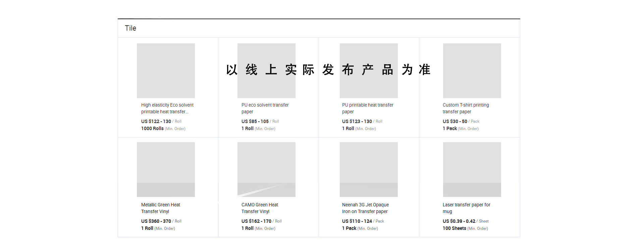Click the US $0.39 - 0.42 price
The height and width of the screenshot is (252, 644).
[x=459, y=221]
